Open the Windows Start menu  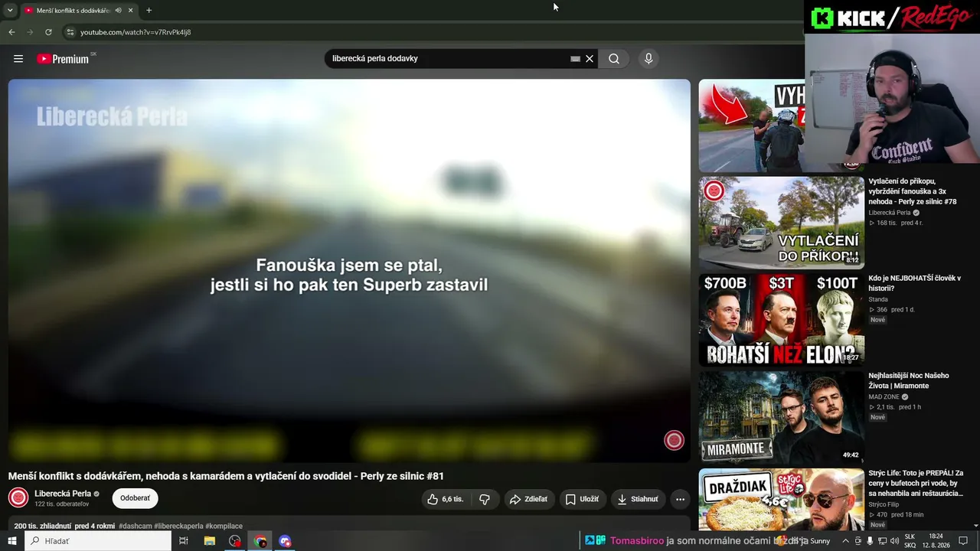click(x=11, y=541)
